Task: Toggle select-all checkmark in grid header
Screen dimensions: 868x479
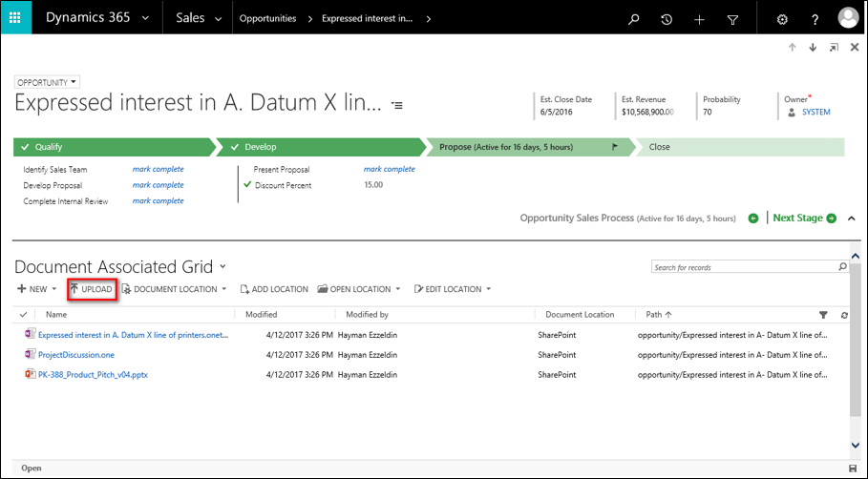Action: [x=23, y=314]
